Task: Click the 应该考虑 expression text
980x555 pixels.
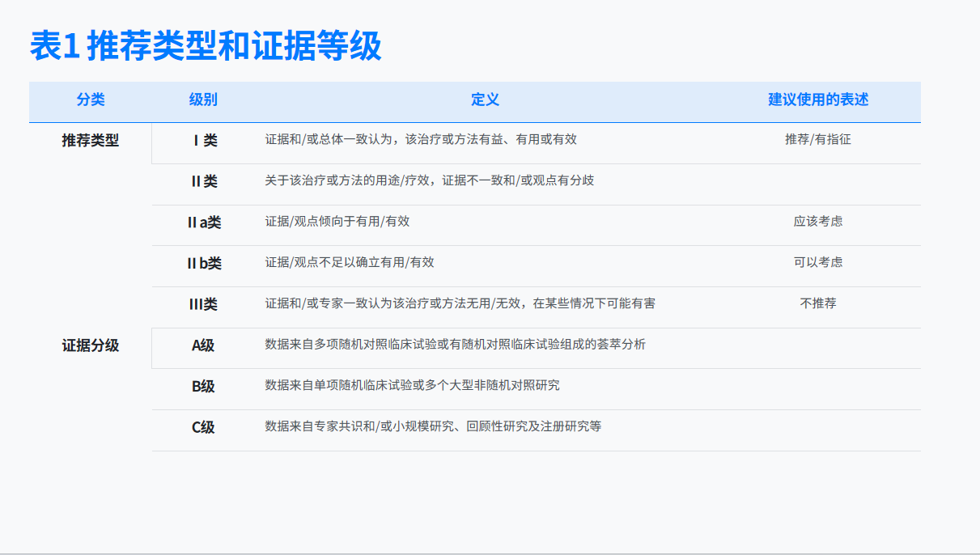Action: (820, 221)
